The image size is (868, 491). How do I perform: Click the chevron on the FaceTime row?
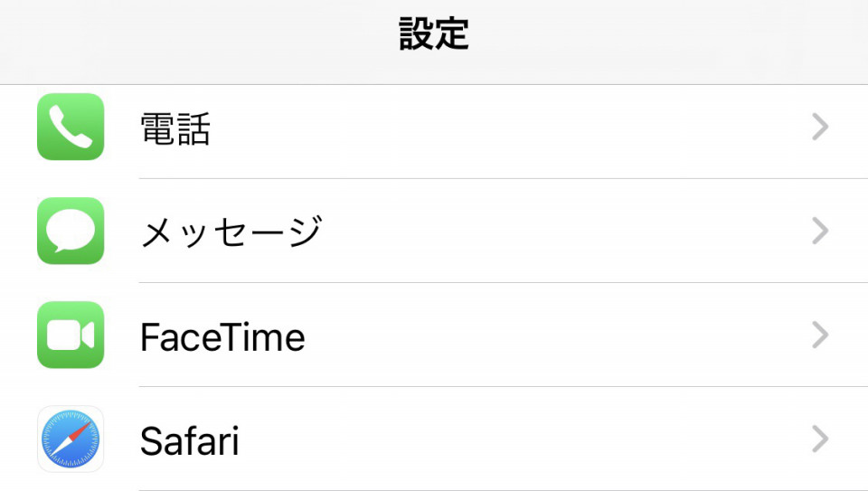click(820, 335)
